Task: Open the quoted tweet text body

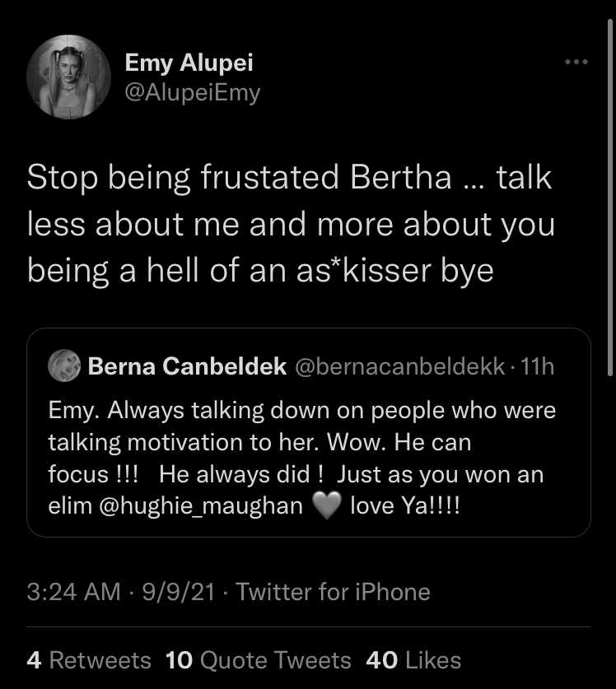Action: point(301,459)
